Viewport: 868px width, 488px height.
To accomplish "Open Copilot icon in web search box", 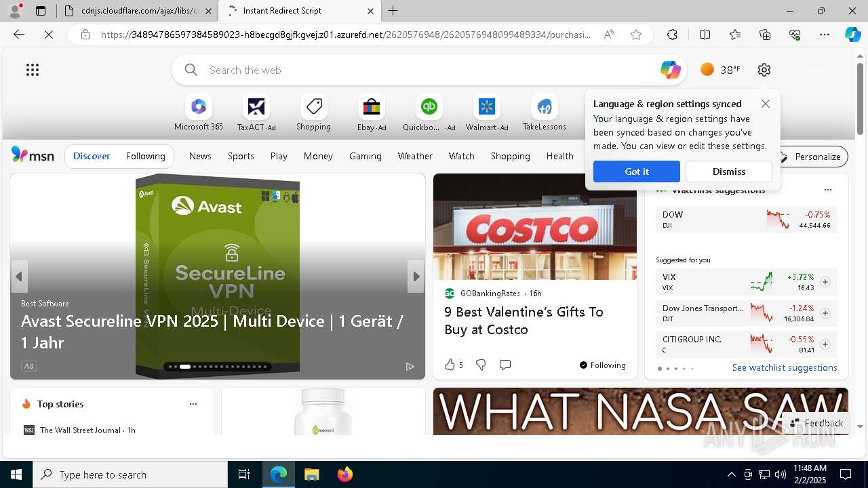I will [x=670, y=70].
